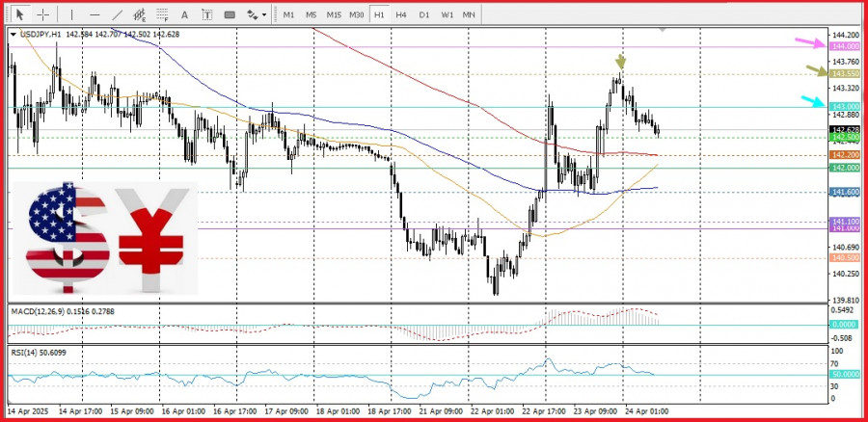
Task: Click the pink 144.000 price level label
Action: point(845,46)
